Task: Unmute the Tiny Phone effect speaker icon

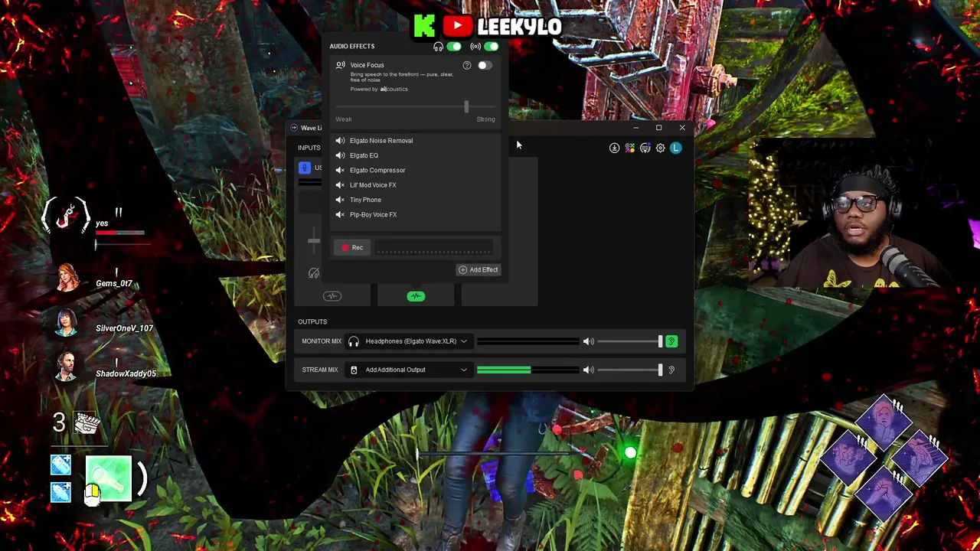Action: (340, 200)
